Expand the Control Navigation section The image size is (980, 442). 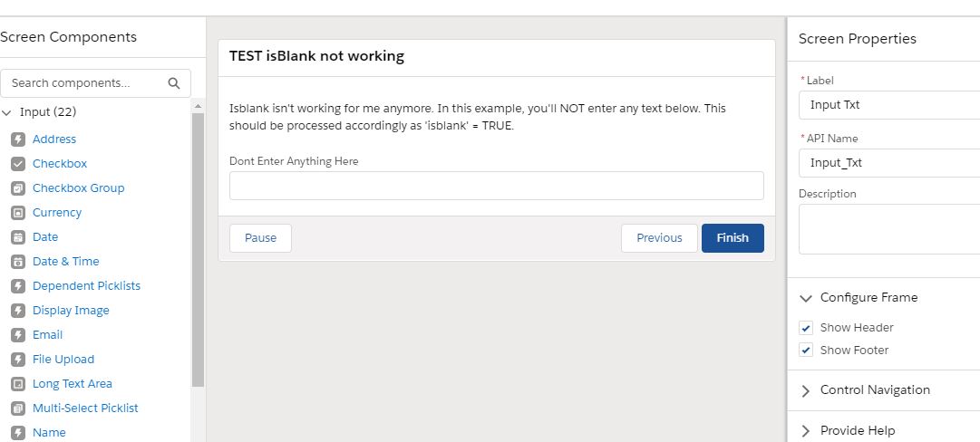(x=806, y=390)
